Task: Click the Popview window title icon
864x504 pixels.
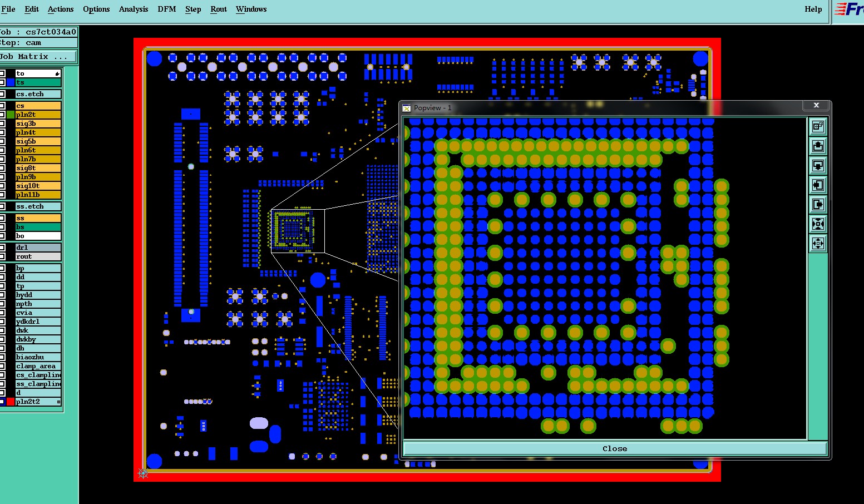Action: [407, 108]
